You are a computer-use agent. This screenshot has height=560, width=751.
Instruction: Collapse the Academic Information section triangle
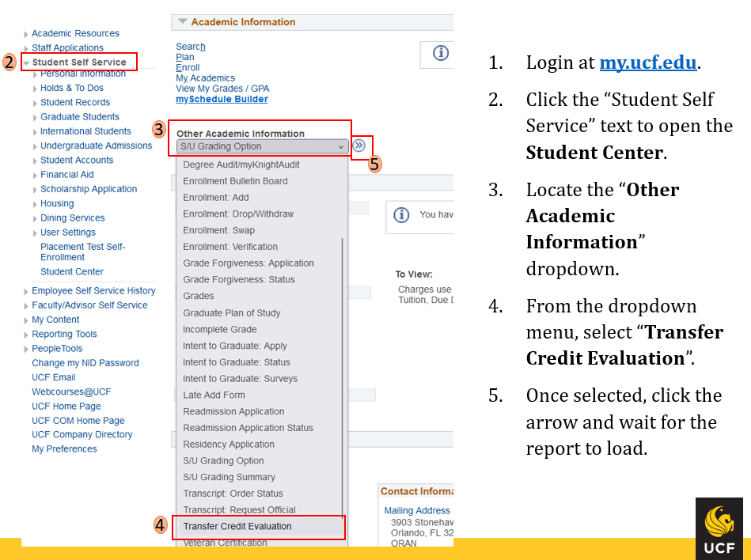coord(183,21)
